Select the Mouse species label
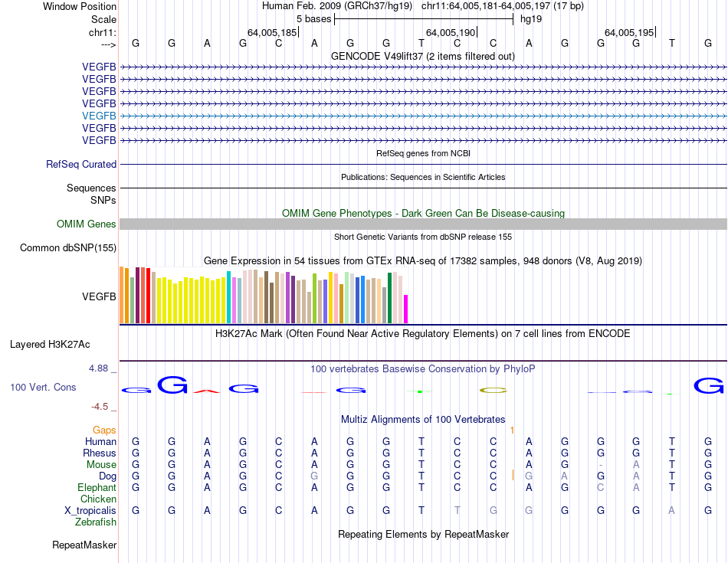 pos(101,465)
